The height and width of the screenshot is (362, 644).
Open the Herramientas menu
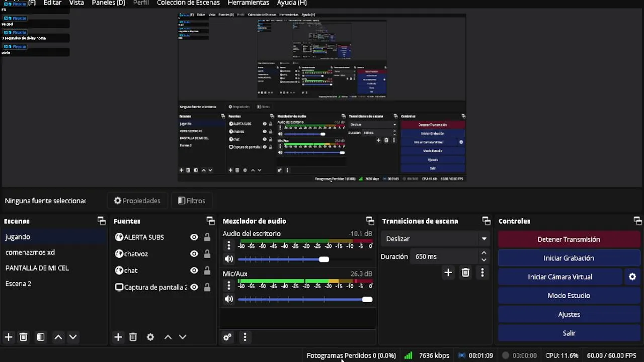coord(249,3)
